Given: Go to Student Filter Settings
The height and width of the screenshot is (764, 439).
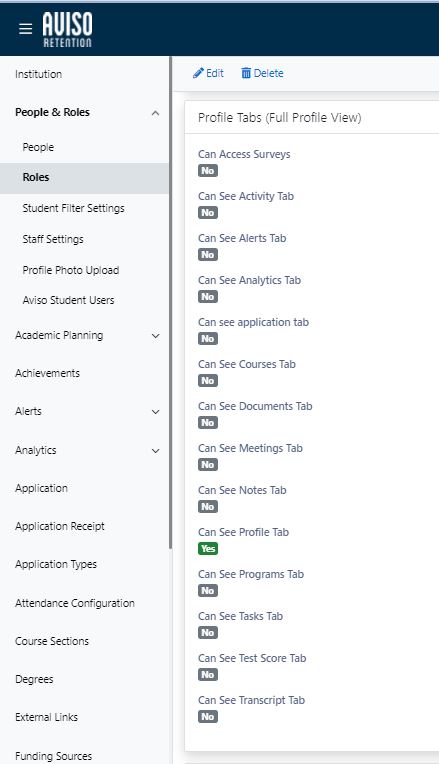Looking at the screenshot, I should [73, 208].
